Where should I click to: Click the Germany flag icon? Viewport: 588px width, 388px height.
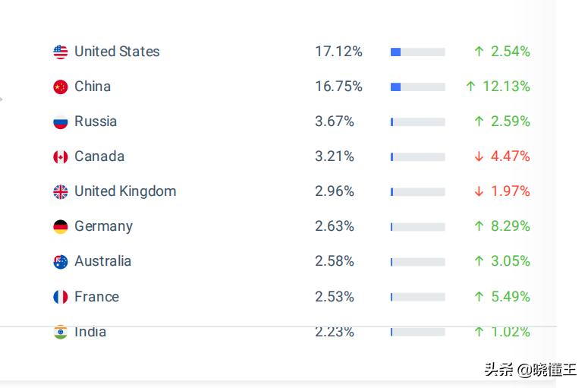(x=61, y=227)
